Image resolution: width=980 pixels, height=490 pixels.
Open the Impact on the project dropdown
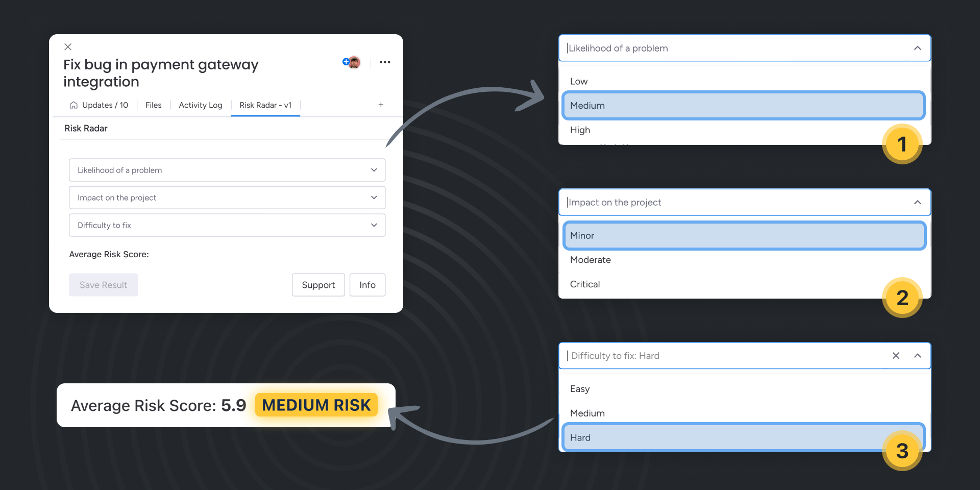click(x=227, y=198)
